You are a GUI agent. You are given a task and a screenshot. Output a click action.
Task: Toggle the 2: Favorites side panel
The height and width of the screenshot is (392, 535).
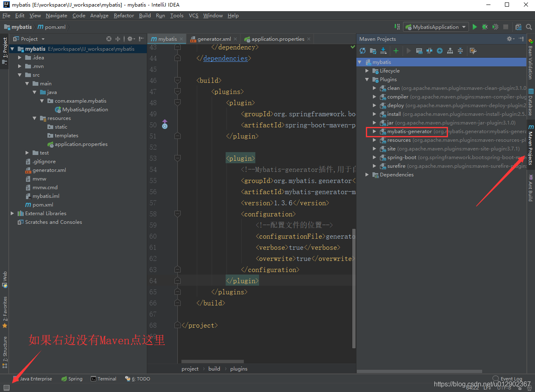tap(5, 312)
